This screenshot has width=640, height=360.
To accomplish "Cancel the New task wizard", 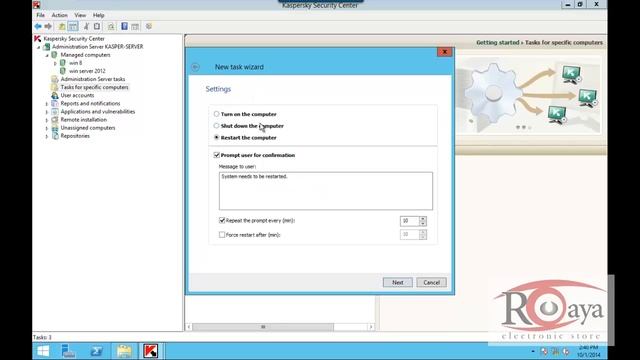I will [431, 282].
